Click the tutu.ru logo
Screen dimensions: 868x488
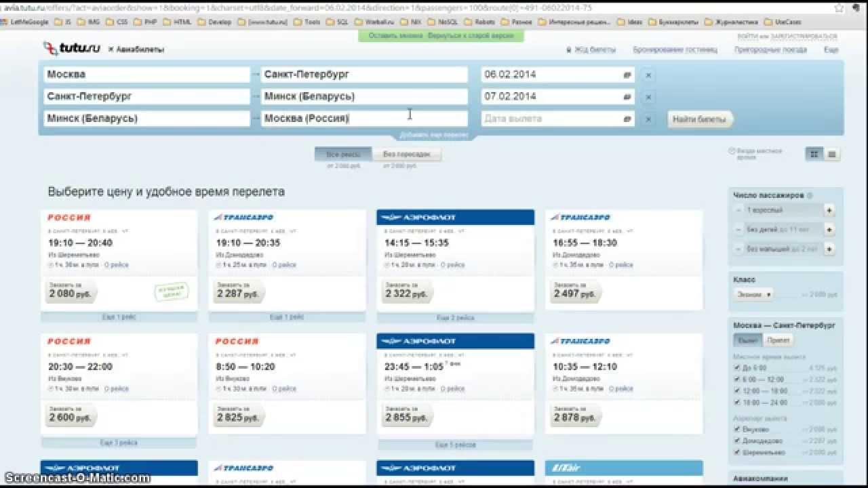(73, 49)
